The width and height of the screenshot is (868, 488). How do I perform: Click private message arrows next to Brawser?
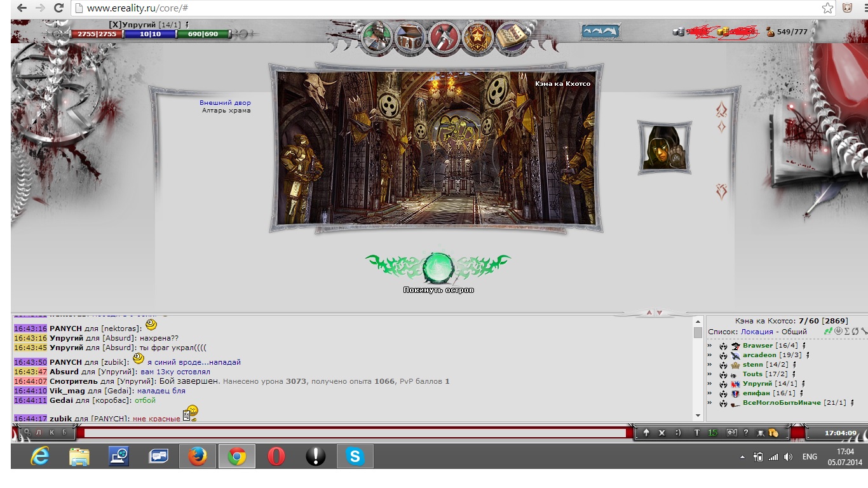tap(710, 346)
